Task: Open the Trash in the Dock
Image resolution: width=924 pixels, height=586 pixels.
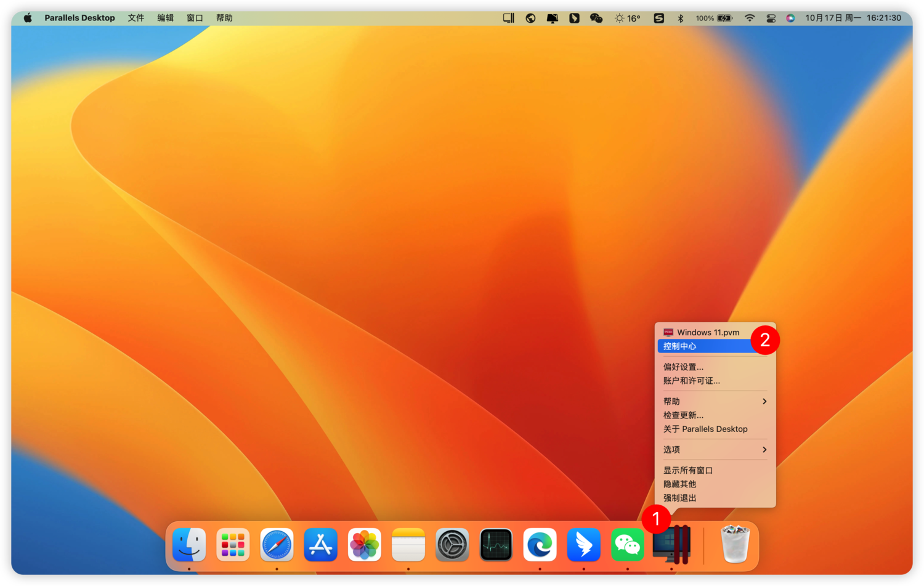Action: [x=735, y=543]
